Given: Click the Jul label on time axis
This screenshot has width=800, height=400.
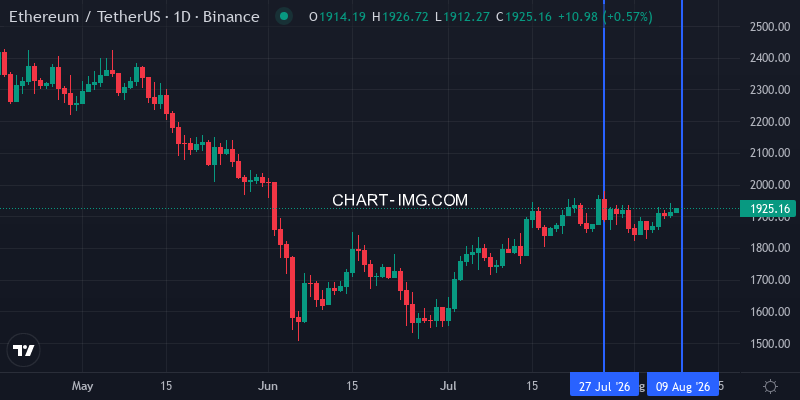Looking at the screenshot, I should [448, 386].
